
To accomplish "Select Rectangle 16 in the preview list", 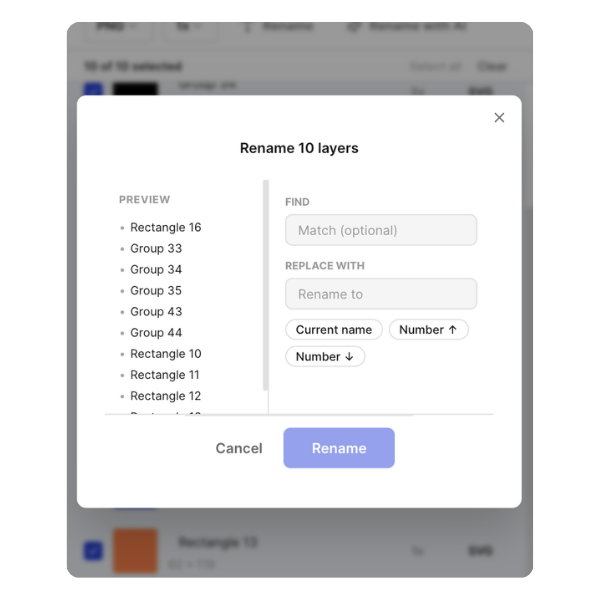I will pyautogui.click(x=165, y=227).
